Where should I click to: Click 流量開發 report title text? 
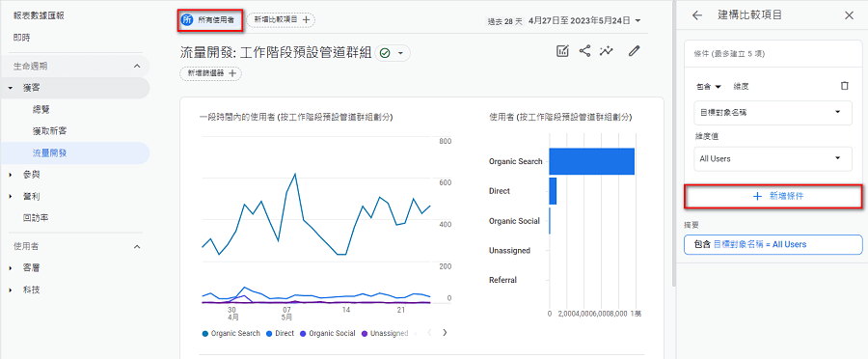coord(276,53)
